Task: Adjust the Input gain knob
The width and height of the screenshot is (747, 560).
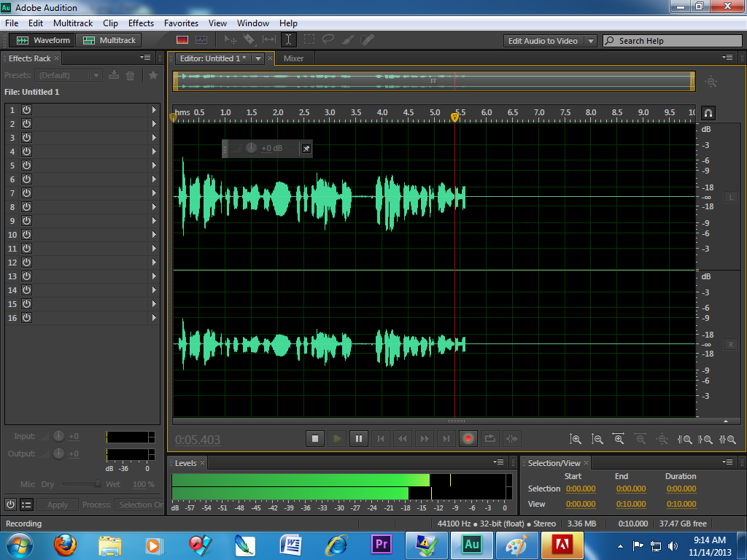Action: 58,436
